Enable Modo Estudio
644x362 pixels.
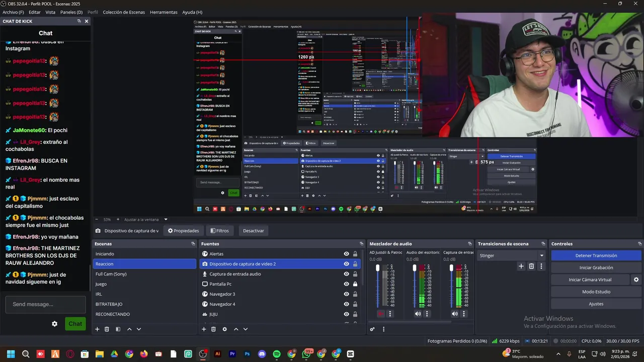point(596,292)
